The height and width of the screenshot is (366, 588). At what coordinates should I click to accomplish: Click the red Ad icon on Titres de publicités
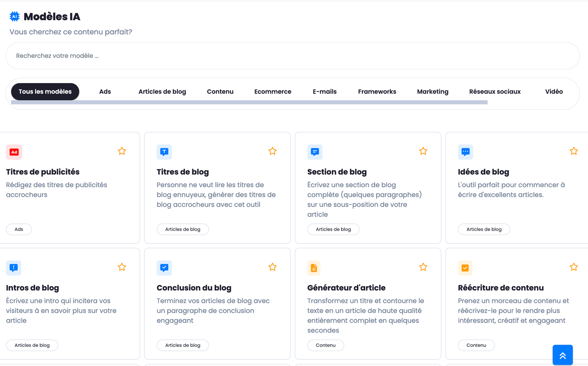(14, 152)
